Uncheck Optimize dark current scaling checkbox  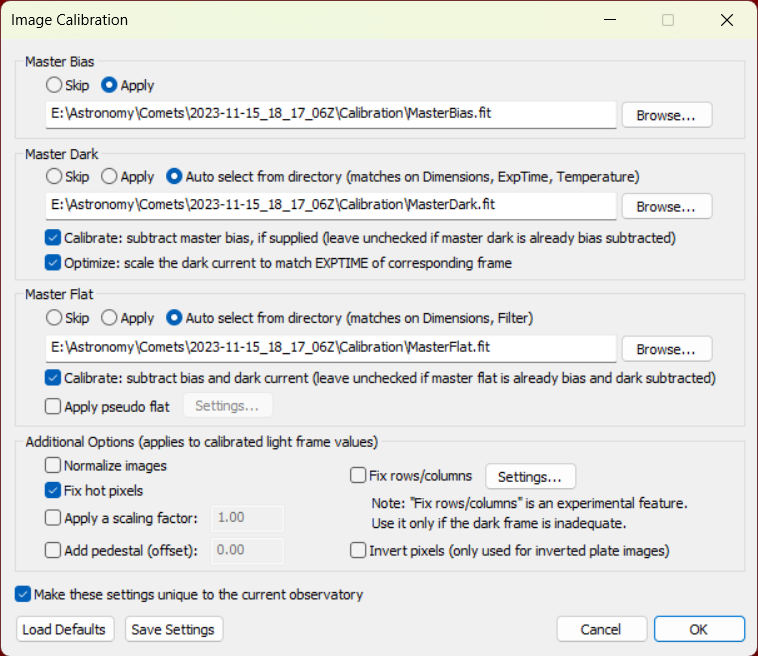coord(53,262)
